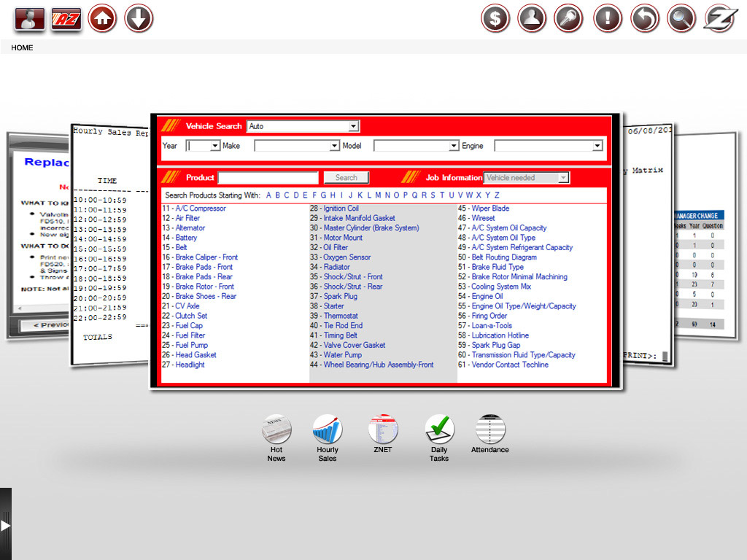Screen dimensions: 747x560
Task: Open the Hot News icon
Action: 276,429
